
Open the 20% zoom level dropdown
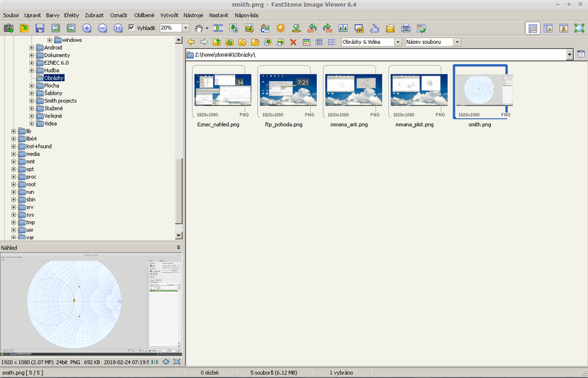186,28
